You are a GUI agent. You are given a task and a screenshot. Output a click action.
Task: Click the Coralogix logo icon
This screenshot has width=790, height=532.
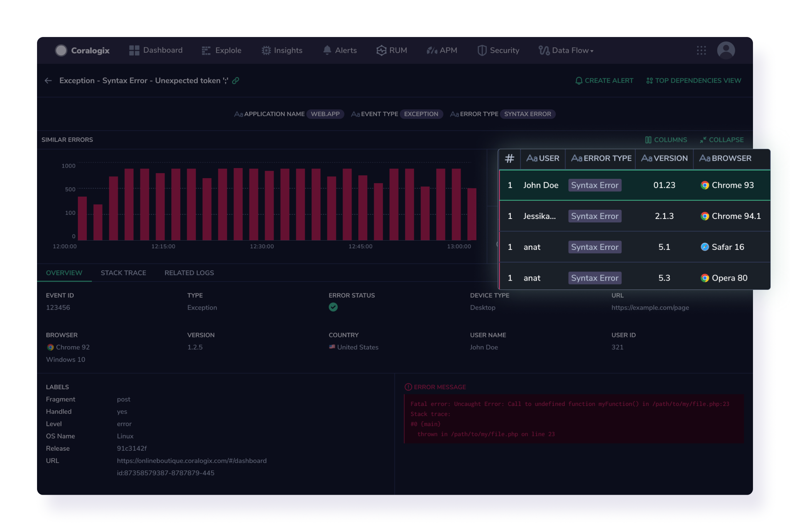tap(61, 51)
